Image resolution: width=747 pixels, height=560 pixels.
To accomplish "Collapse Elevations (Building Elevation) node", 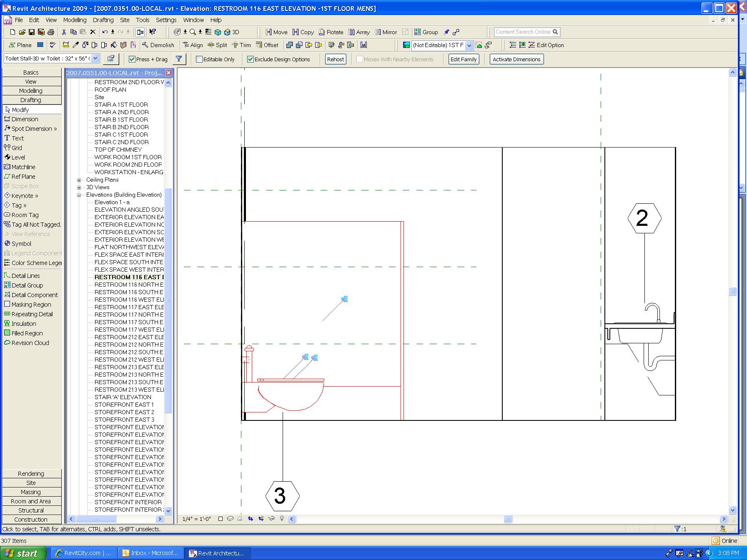I will [79, 195].
